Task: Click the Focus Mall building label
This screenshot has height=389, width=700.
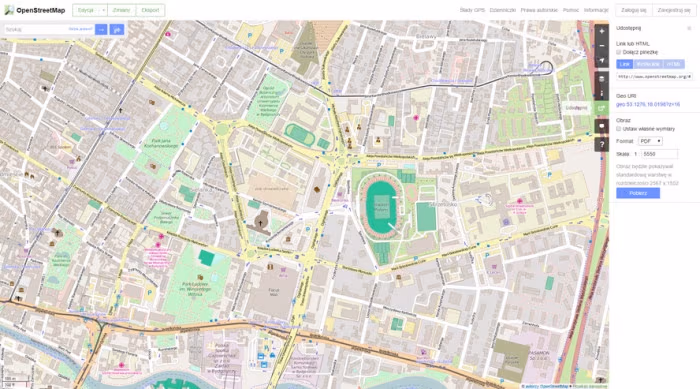Action: (x=274, y=292)
